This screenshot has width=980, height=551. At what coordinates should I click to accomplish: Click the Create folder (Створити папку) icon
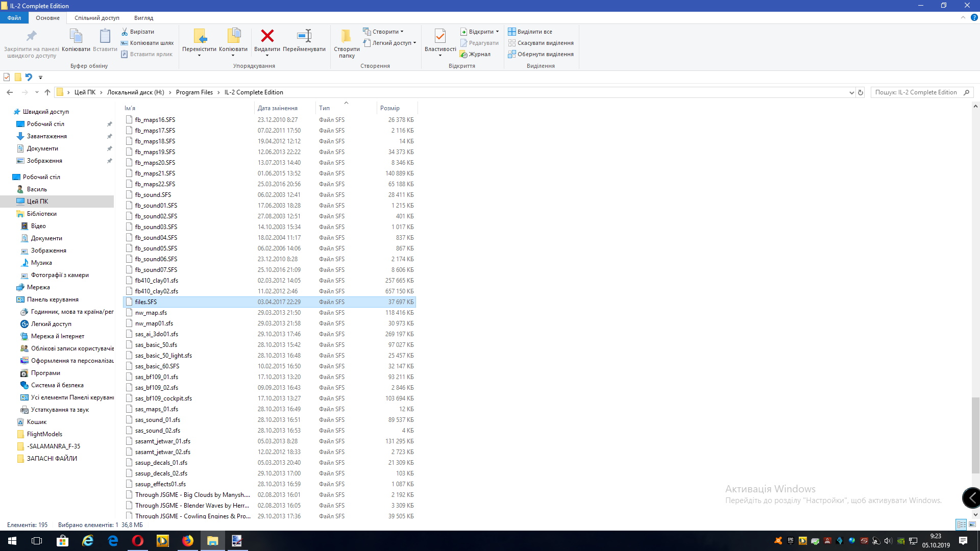[x=347, y=36]
